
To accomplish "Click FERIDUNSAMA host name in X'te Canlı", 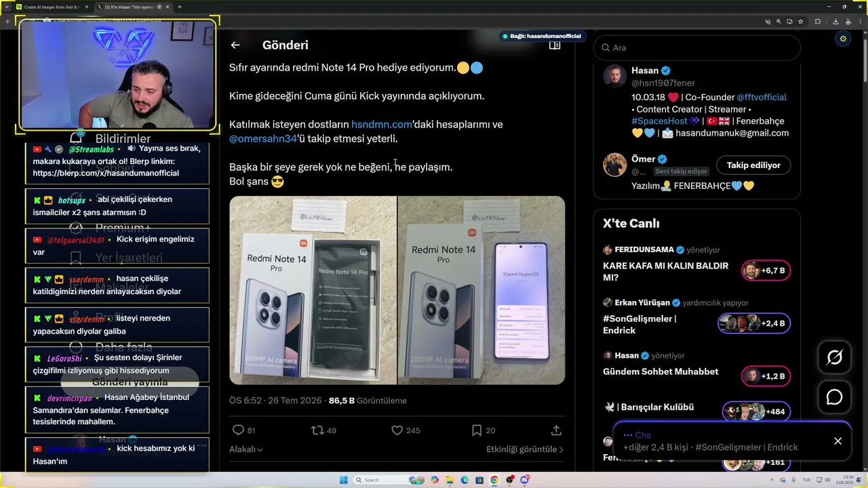I will coord(644,249).
